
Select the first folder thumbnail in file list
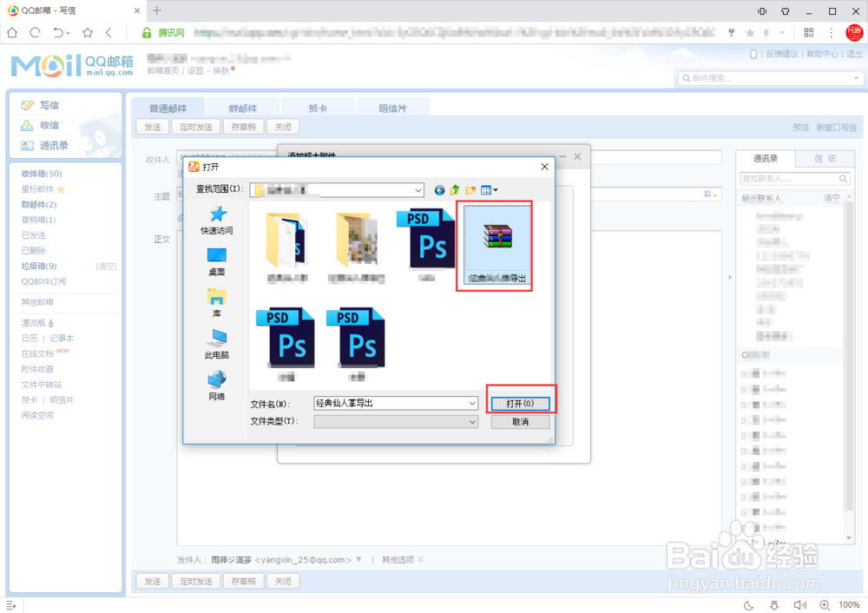(x=286, y=247)
